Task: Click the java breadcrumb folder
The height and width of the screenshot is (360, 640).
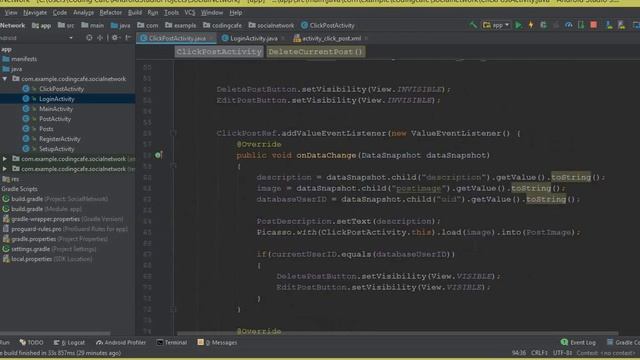Action: (120, 25)
